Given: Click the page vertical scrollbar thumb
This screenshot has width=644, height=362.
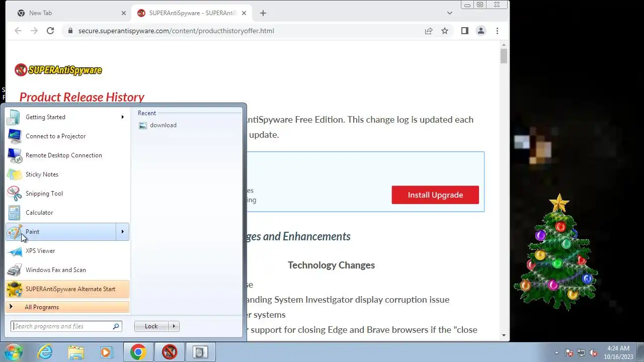Looking at the screenshot, I should click(x=504, y=56).
